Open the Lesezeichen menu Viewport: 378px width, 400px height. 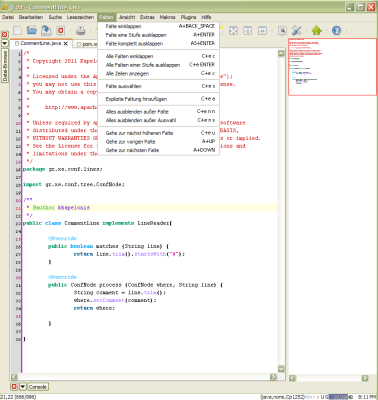(80, 17)
